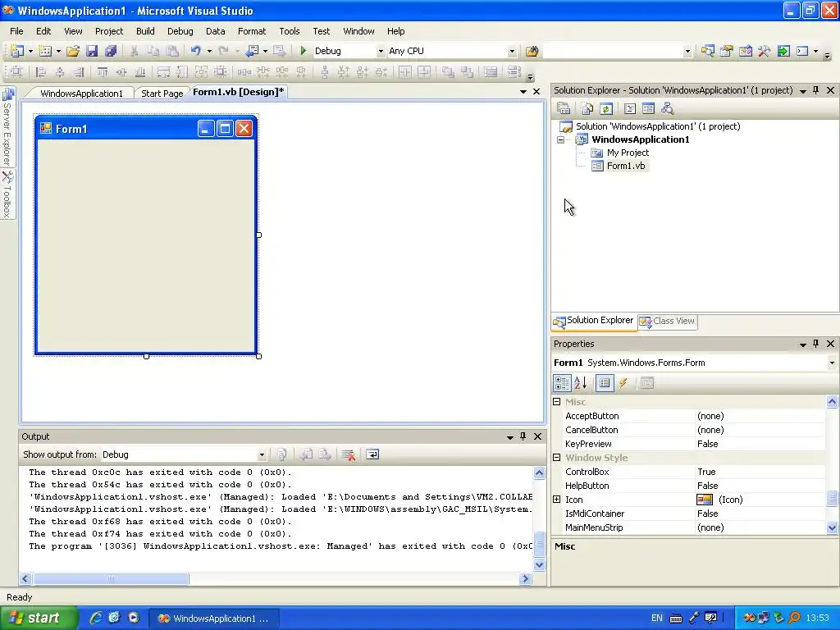Click the Output horizontal scrollbar thumb
The image size is (840, 630).
point(111,579)
